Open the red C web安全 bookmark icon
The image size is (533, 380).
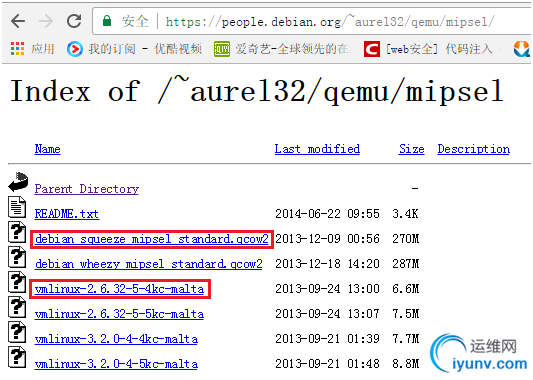pos(372,49)
